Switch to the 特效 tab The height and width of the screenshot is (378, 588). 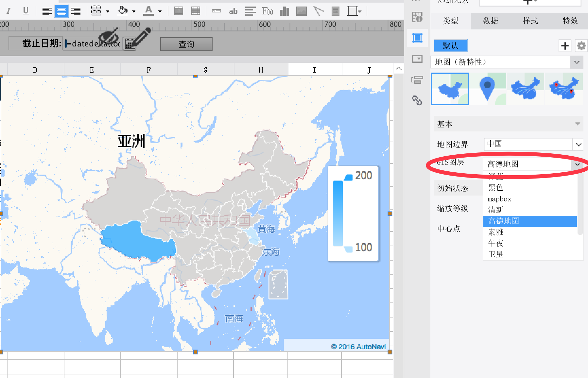tap(570, 21)
